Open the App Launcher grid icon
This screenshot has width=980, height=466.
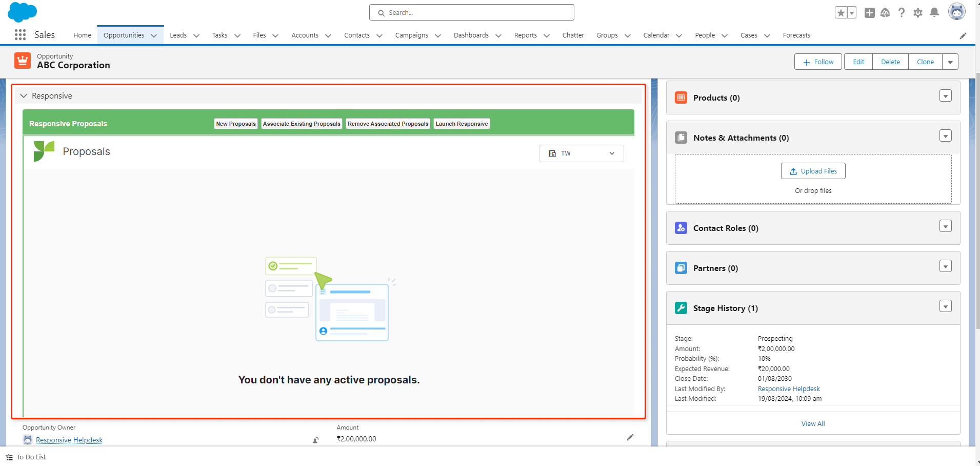tap(20, 35)
